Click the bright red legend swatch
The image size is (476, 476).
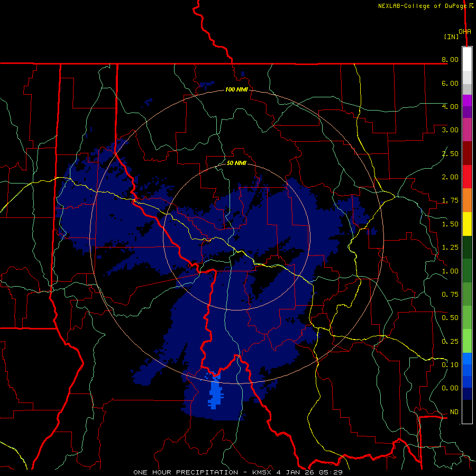tap(467, 177)
